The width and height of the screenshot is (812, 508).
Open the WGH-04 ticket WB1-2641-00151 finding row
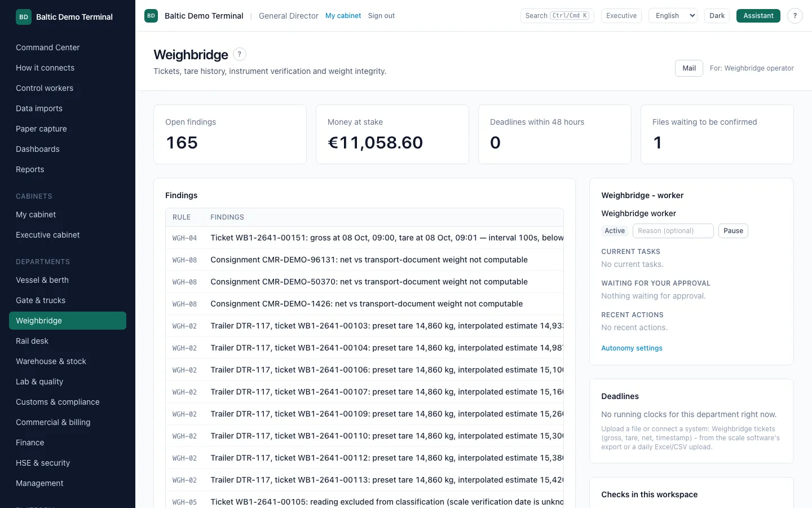point(364,238)
